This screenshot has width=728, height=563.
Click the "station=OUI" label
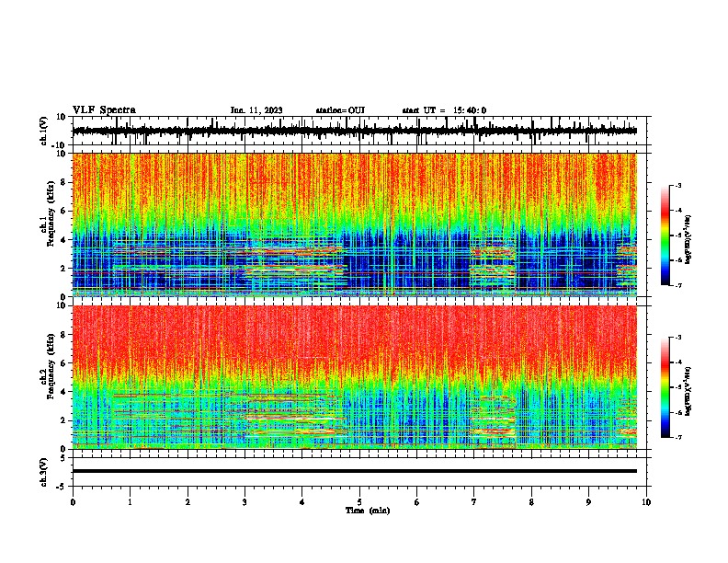pos(340,110)
